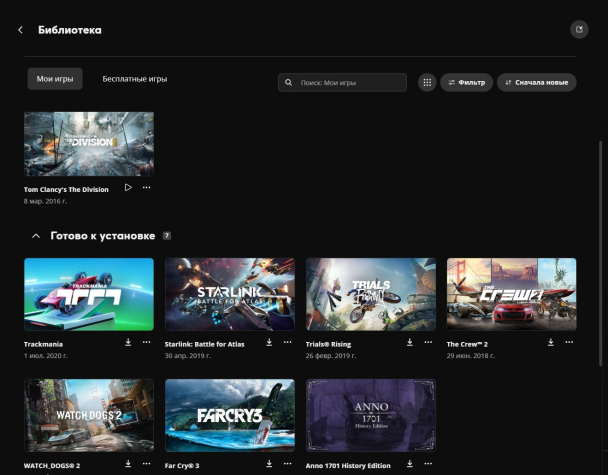Open the Сначала новые sort dropdown
Screen dimensions: 608x475
coord(537,82)
